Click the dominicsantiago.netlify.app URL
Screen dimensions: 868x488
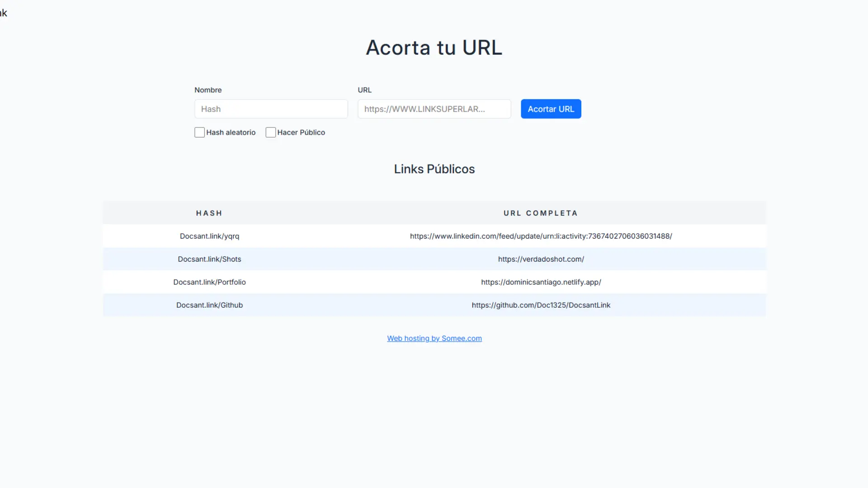(541, 282)
